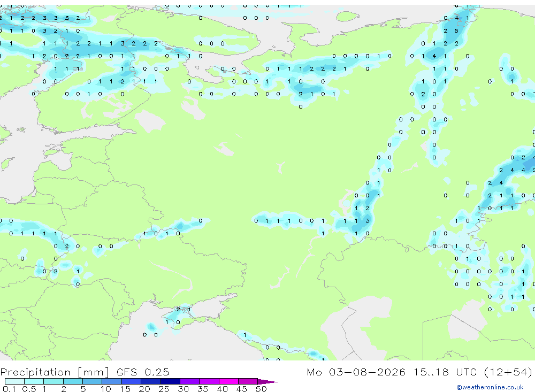The image size is (535, 392).
Task: Click the '0.1' legend scale label
Action: 9,389
